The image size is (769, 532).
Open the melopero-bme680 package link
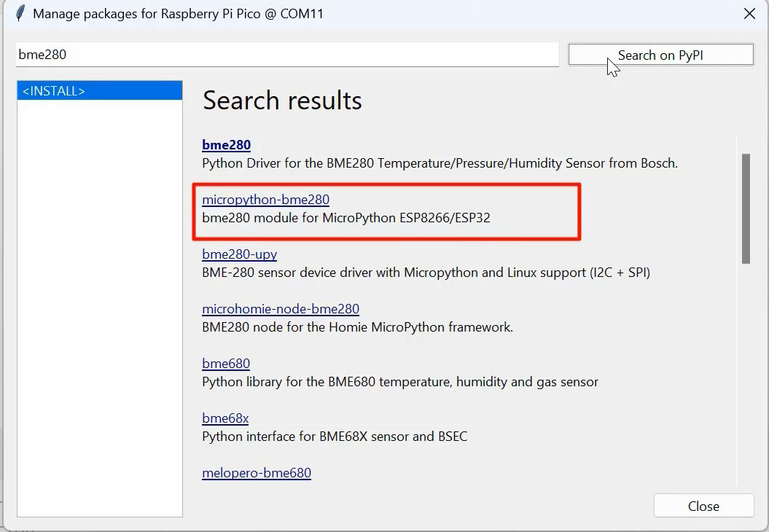(x=257, y=473)
